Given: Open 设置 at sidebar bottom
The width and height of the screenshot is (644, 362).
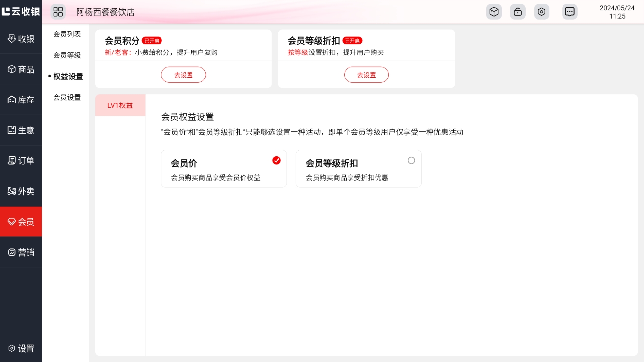Looking at the screenshot, I should pyautogui.click(x=21, y=348).
